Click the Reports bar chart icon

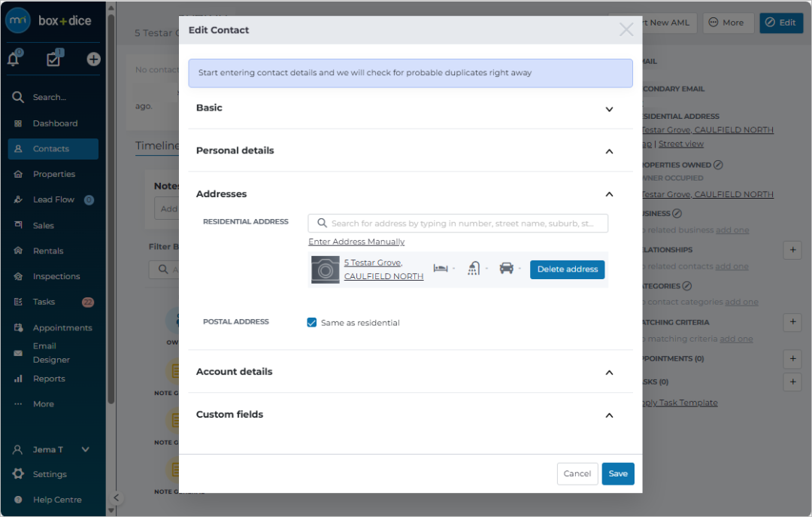click(18, 379)
